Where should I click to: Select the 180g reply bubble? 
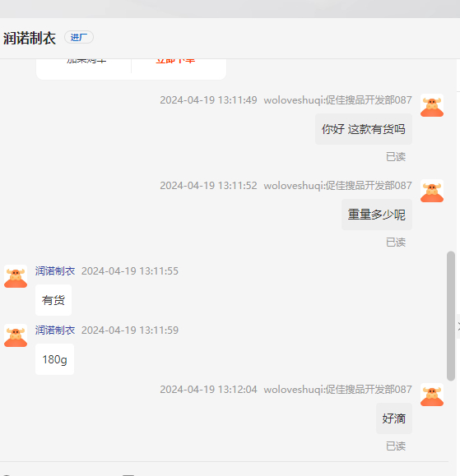[54, 359]
